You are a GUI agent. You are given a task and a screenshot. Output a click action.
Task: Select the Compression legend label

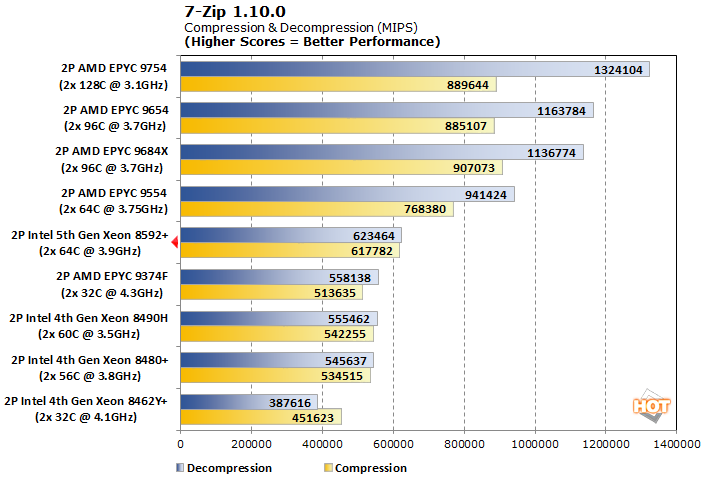pos(371,468)
